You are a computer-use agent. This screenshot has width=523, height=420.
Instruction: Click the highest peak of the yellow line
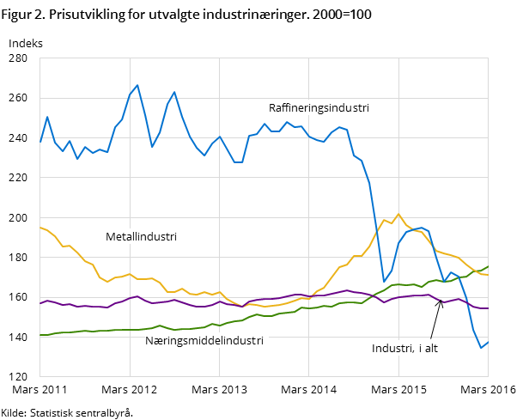coord(398,214)
